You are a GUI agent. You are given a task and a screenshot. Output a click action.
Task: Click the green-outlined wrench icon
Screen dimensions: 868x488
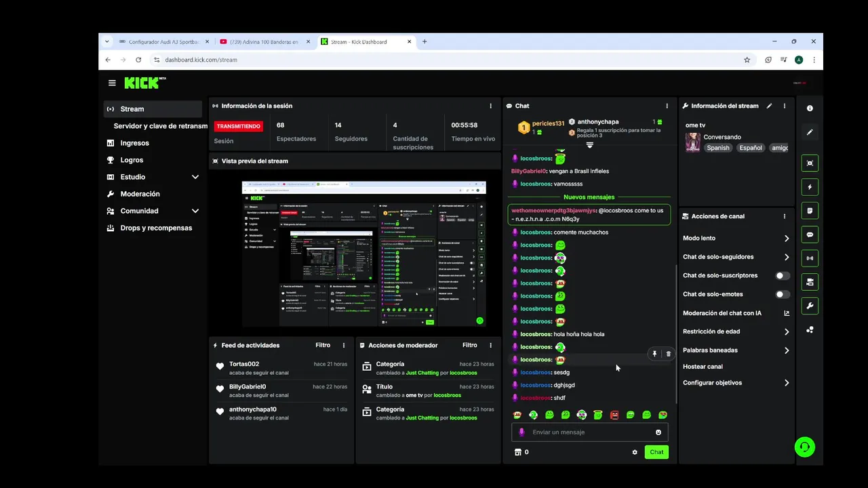pos(810,306)
